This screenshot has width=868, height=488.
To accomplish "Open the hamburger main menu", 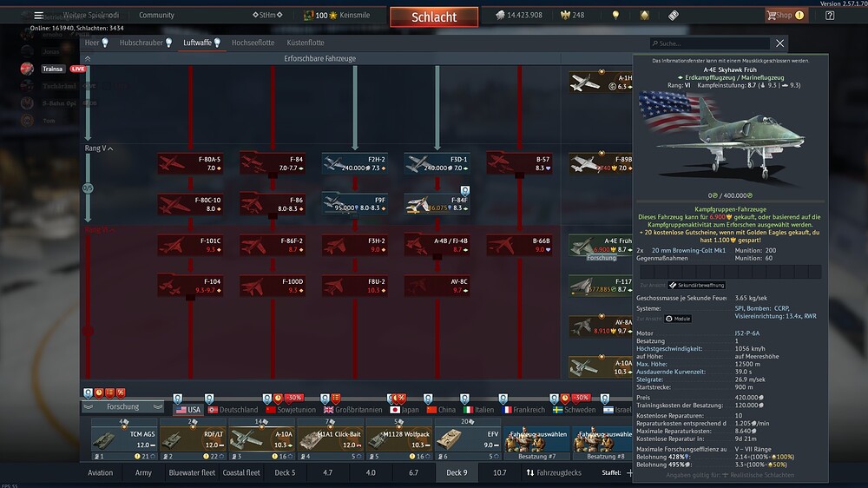I will (x=38, y=16).
